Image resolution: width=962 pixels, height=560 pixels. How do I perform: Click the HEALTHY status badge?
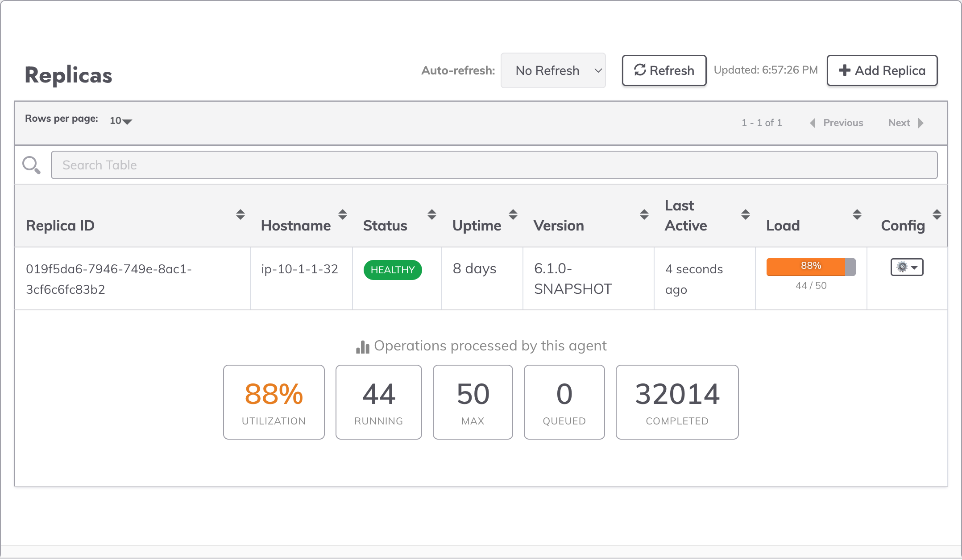[393, 270]
